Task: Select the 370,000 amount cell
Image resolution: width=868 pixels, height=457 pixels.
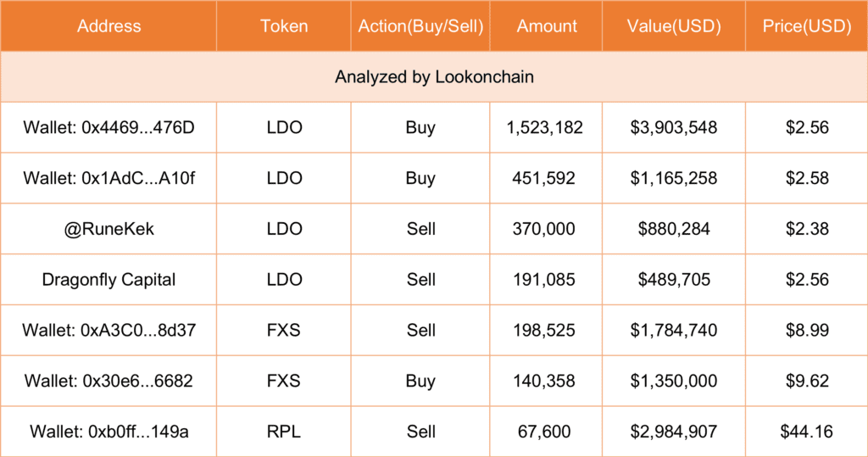Action: pyautogui.click(x=545, y=229)
